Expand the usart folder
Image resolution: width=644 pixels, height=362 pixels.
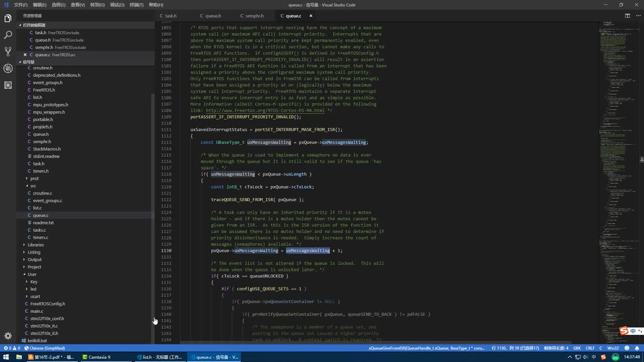(x=35, y=297)
